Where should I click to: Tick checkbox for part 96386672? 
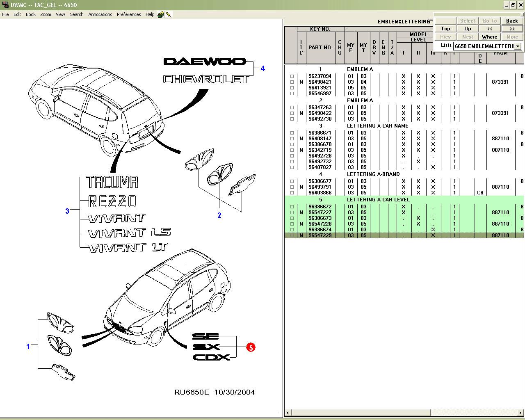(x=292, y=207)
